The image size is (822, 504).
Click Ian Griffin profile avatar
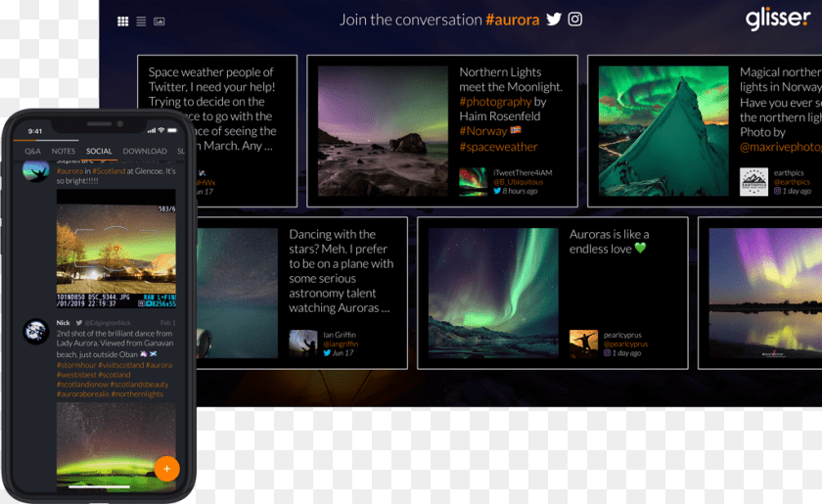(x=303, y=344)
